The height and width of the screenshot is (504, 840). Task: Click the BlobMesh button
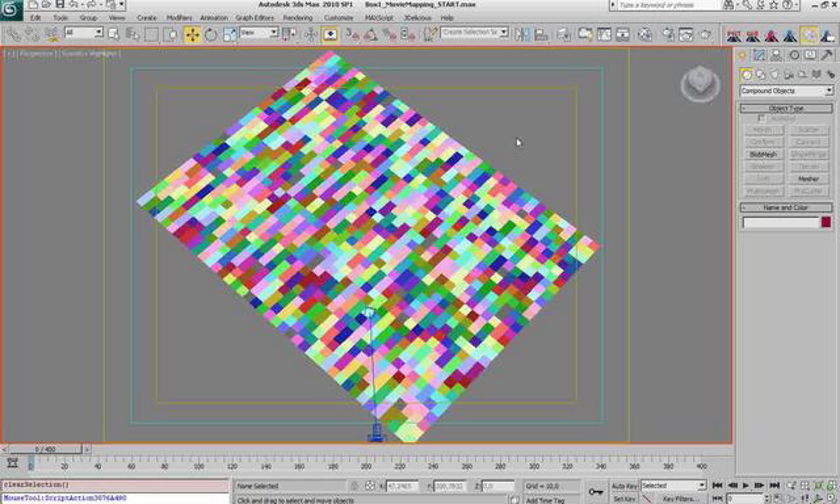[763, 154]
